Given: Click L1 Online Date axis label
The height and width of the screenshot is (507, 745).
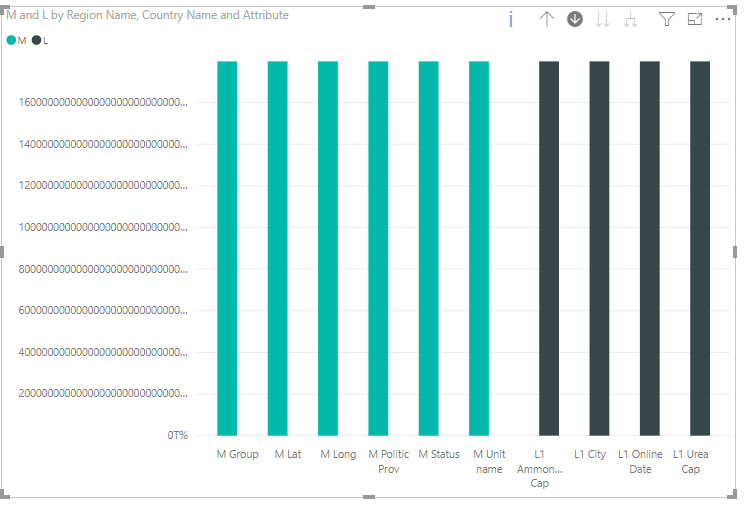Looking at the screenshot, I should pyautogui.click(x=640, y=461).
